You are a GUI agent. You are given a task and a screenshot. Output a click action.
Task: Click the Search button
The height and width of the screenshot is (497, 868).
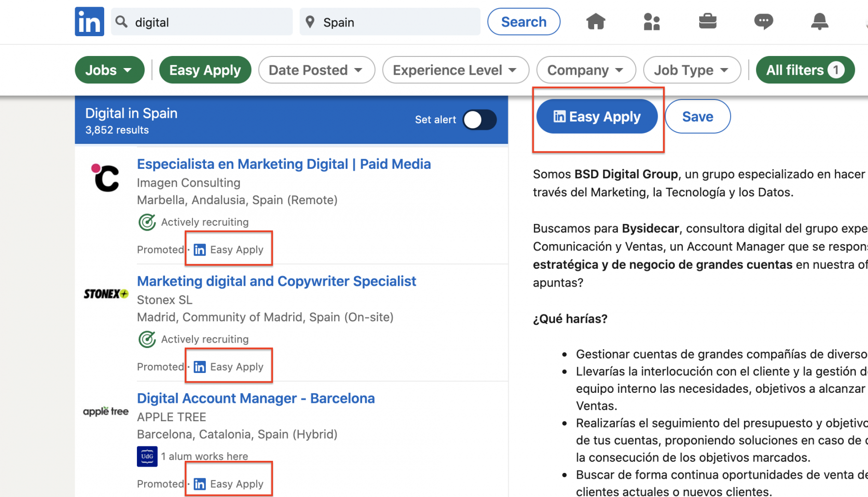coord(524,22)
